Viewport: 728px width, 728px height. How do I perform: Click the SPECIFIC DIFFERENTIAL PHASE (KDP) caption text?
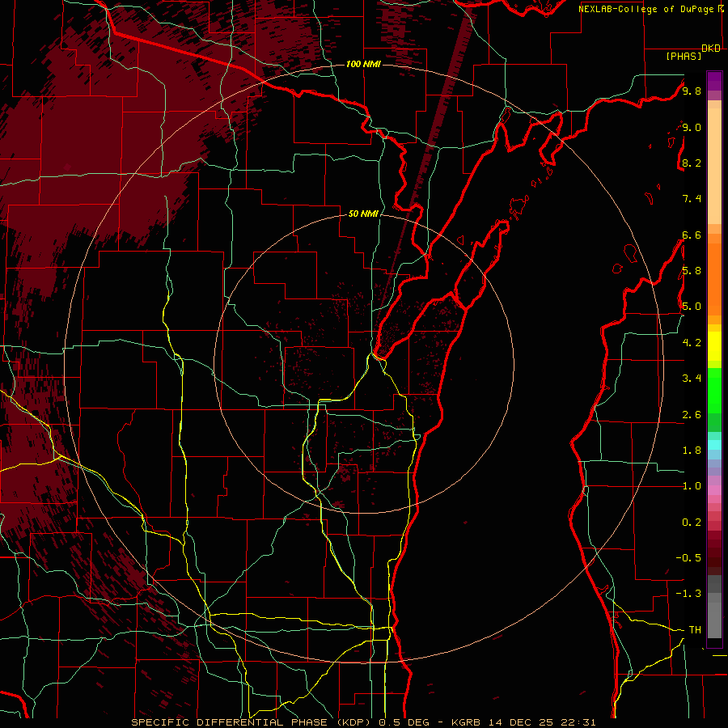pyautogui.click(x=253, y=722)
